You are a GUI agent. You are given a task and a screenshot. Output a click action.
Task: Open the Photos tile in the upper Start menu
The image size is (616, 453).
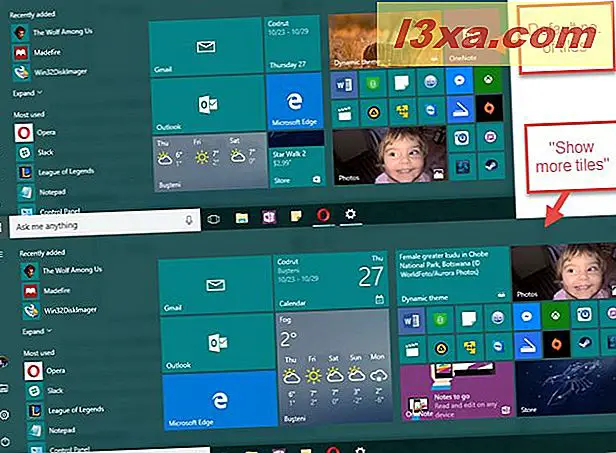(389, 156)
